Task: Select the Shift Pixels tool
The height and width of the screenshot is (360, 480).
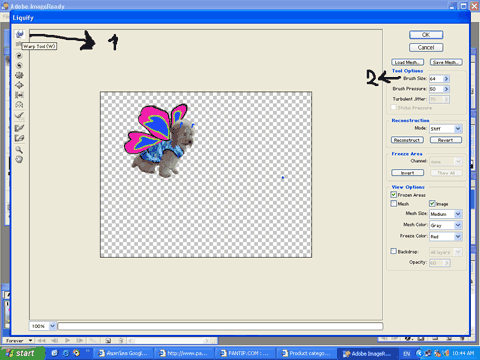Action: (x=19, y=95)
